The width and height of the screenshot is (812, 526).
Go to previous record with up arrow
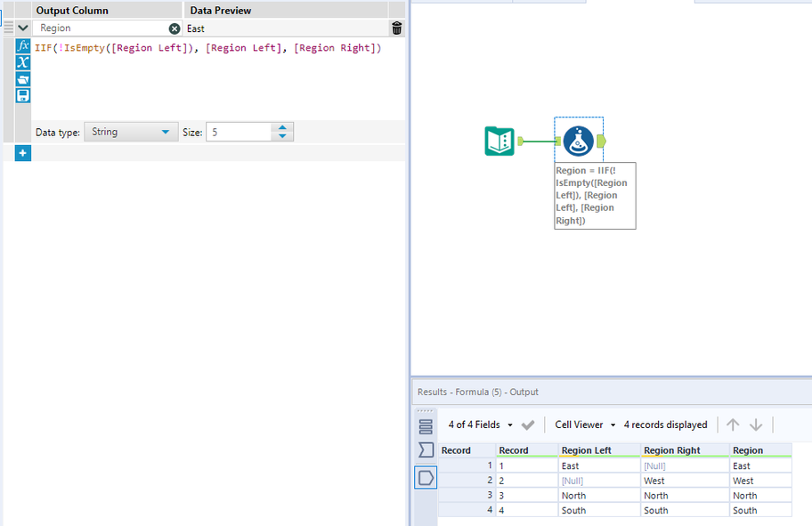coord(733,425)
